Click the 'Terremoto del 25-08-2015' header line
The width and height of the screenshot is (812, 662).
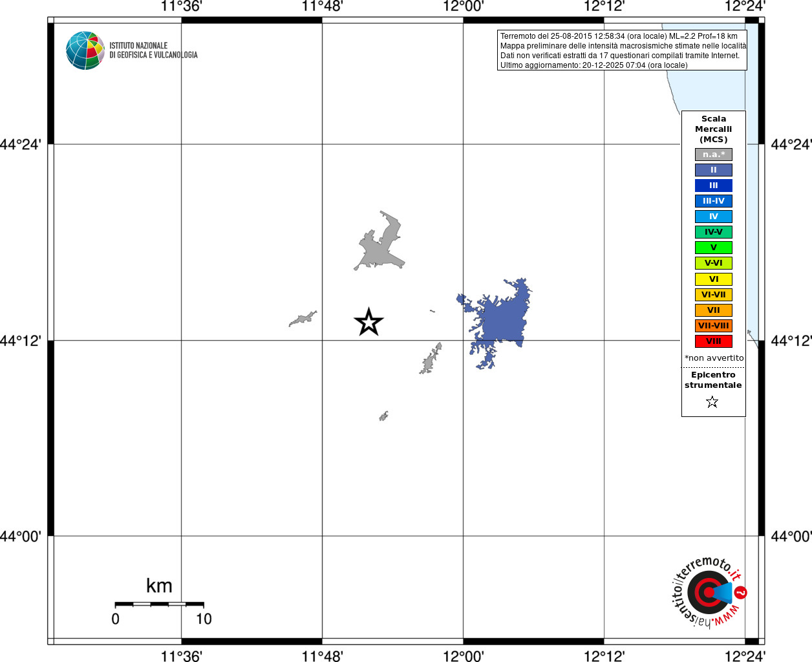click(x=619, y=36)
